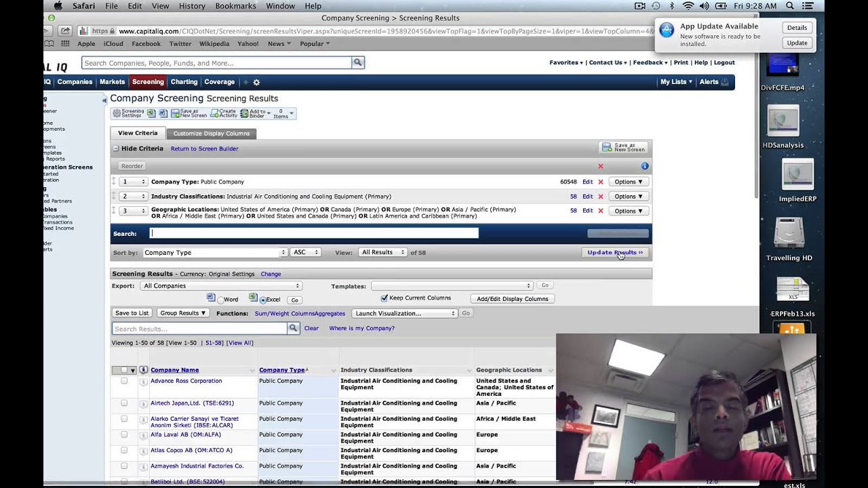This screenshot has height=488, width=868.
Task: Click the Wi-Fi icon in menu bar
Action: coord(688,6)
